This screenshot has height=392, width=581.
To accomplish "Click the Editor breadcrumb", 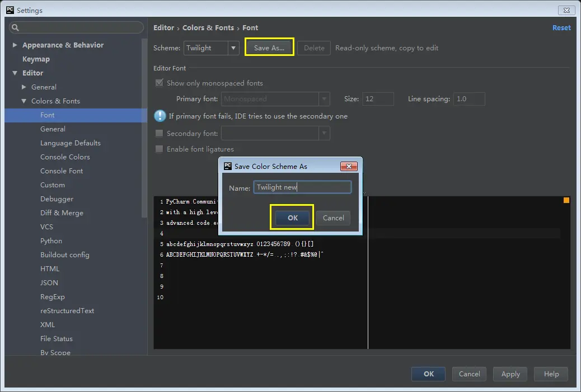I will pyautogui.click(x=163, y=28).
